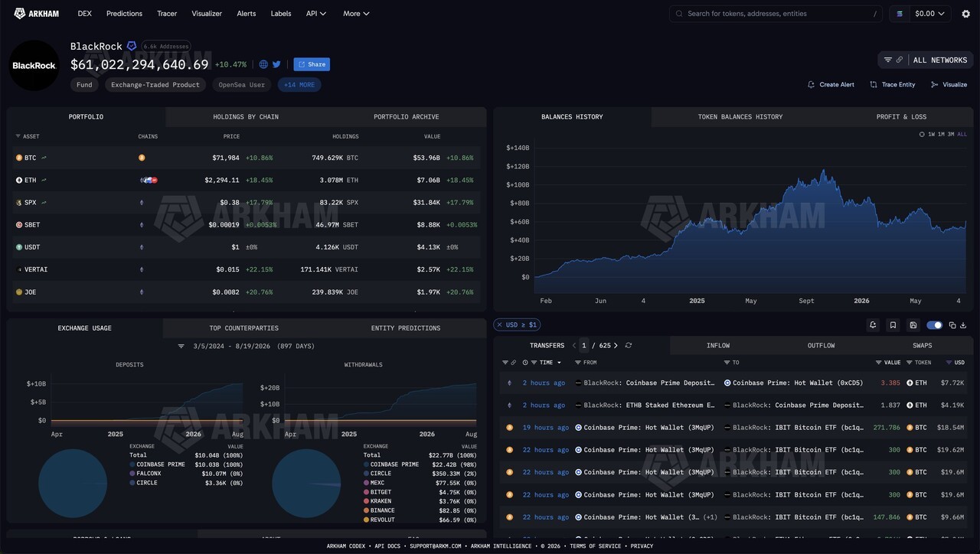
Task: Click the network filter icon beside All Networks
Action: tap(888, 60)
